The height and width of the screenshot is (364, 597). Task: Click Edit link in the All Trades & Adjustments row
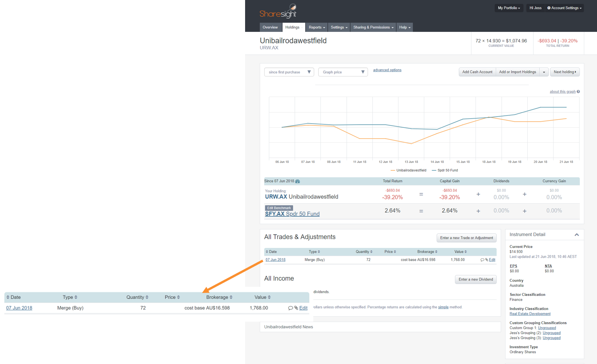tap(492, 260)
